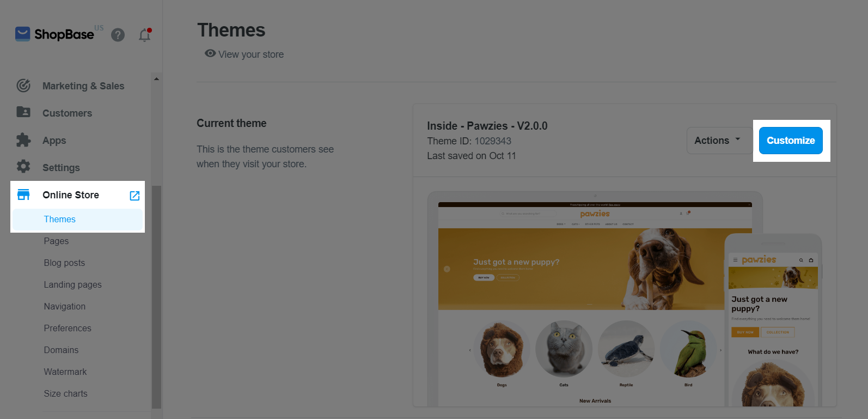Click the mobile theme preview thumbnail

[773, 320]
